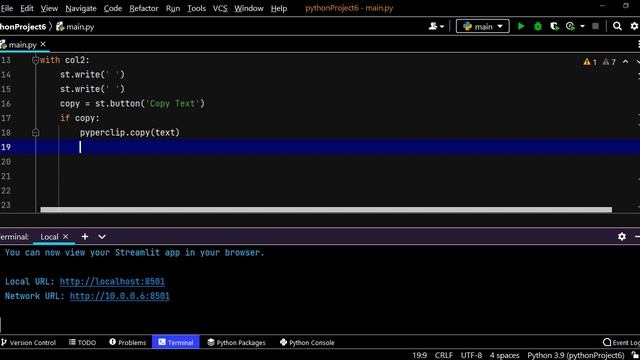Click fold end marker on line 18

coord(36,133)
